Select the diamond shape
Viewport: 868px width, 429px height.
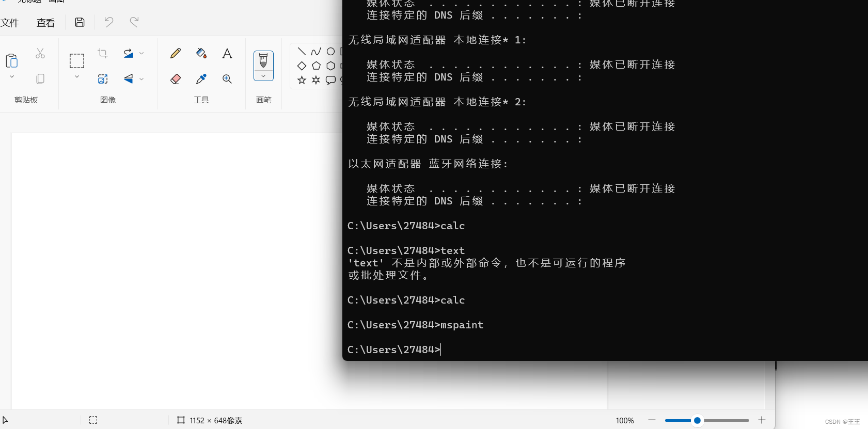point(302,66)
